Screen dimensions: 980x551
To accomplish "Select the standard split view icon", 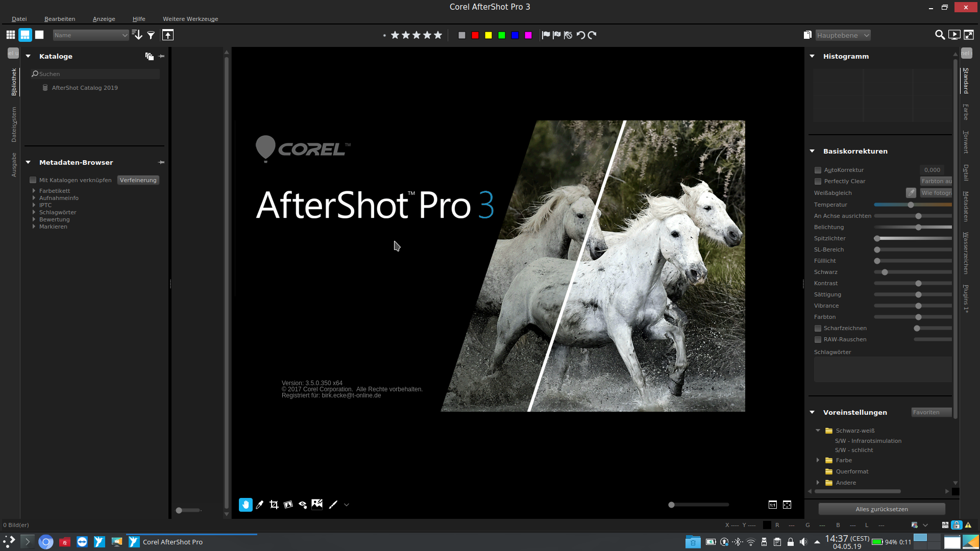I will [x=25, y=35].
